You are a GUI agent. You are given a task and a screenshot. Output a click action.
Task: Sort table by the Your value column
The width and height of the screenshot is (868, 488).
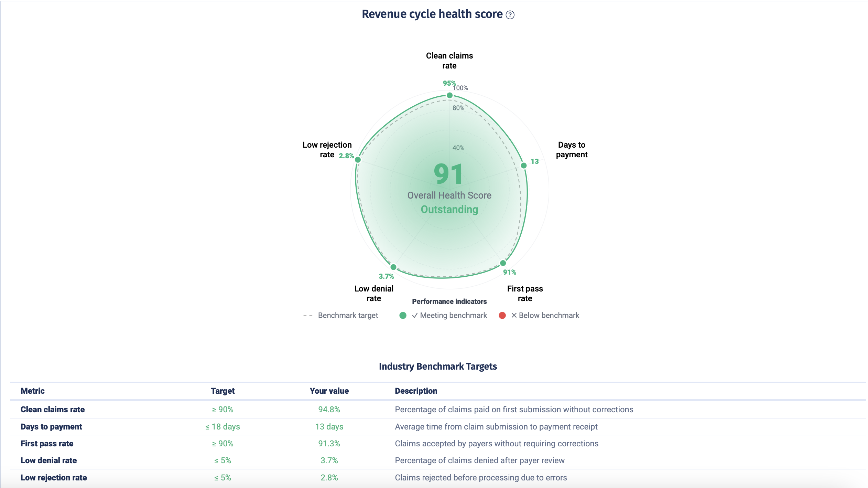coord(329,391)
